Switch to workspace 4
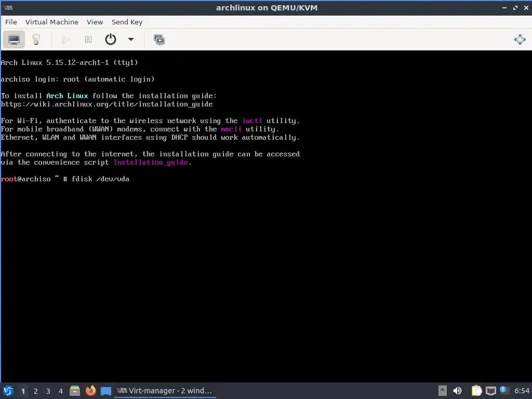 click(x=61, y=391)
